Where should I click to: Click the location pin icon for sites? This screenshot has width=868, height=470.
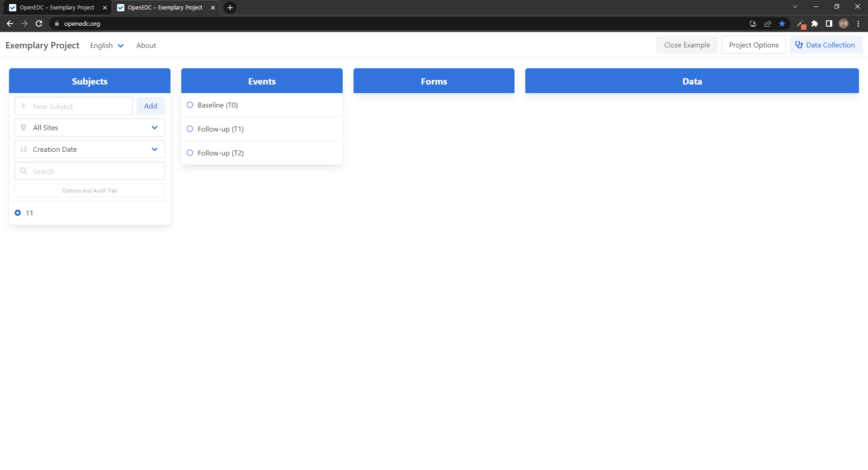point(24,127)
